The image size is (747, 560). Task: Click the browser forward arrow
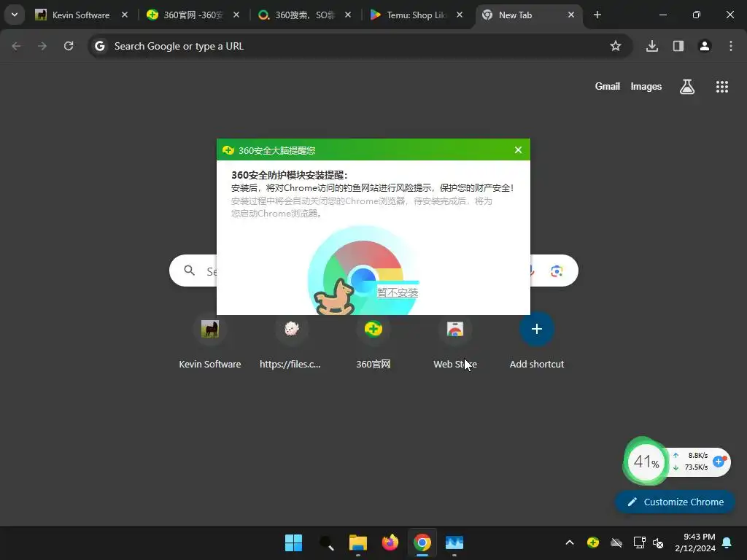click(42, 46)
